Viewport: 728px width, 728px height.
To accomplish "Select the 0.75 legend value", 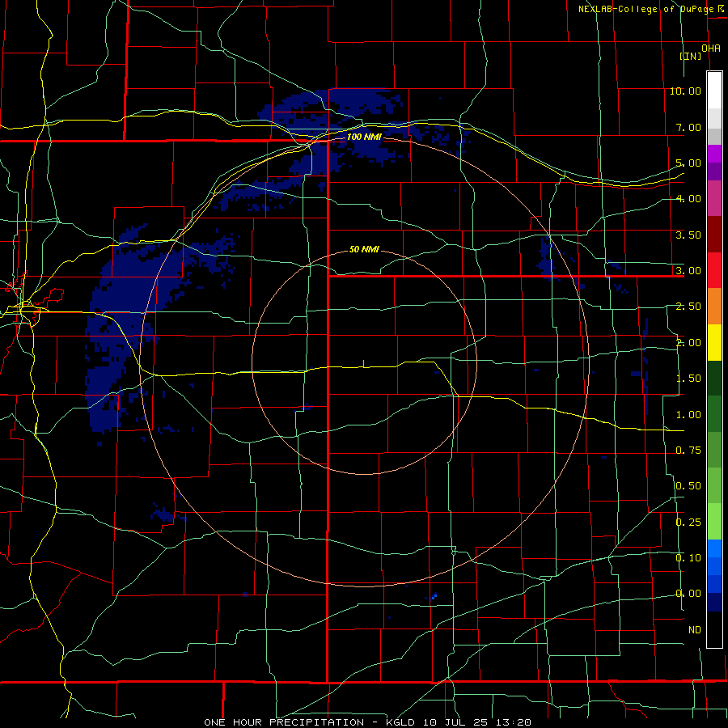I will (x=688, y=451).
